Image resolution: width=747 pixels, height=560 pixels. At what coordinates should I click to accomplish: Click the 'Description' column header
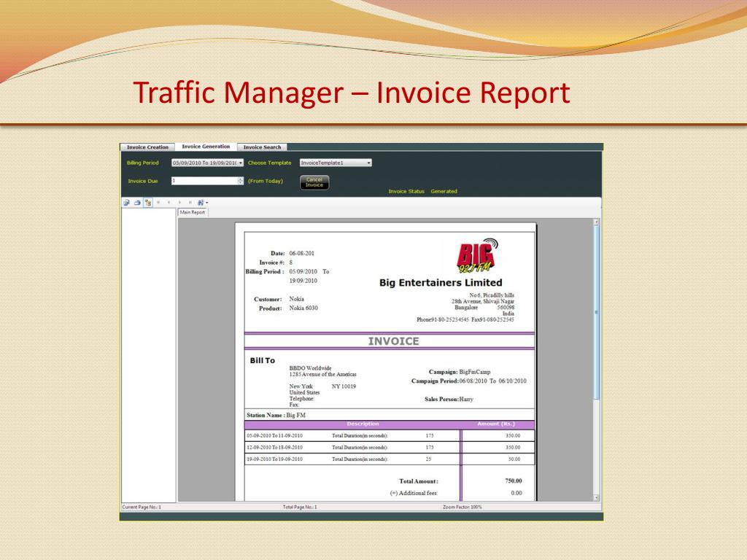tap(363, 424)
